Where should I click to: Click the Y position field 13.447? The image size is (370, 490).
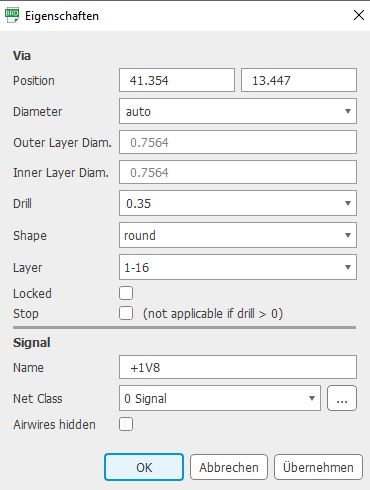(299, 80)
